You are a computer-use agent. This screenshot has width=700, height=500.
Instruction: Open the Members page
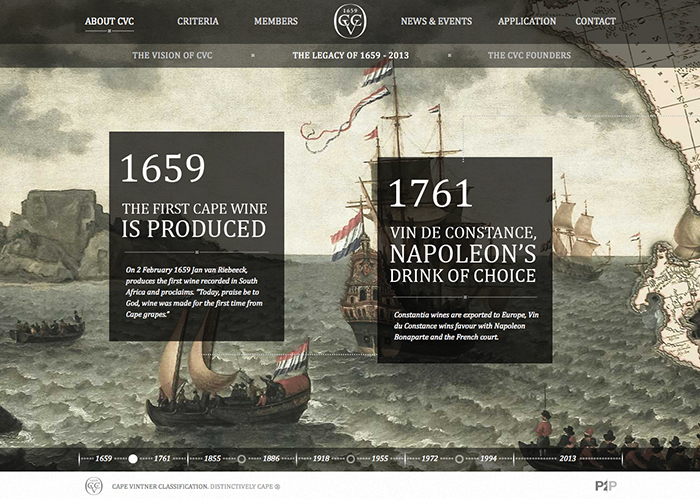click(x=276, y=21)
